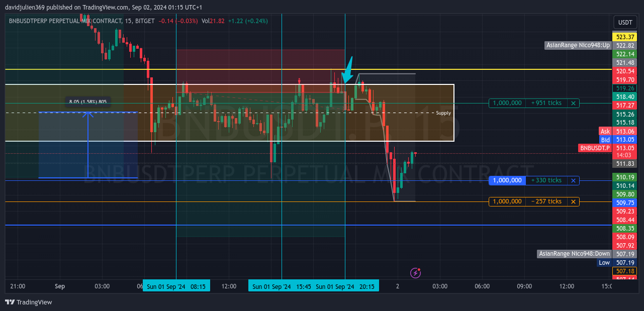Click the orange outlined 507.18 price label

[x=625, y=271]
